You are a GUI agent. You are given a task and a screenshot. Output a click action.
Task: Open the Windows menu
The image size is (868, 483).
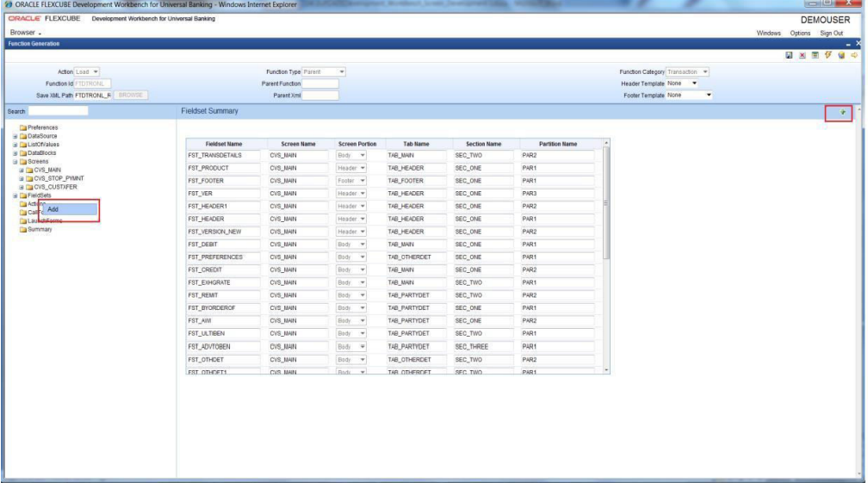768,34
